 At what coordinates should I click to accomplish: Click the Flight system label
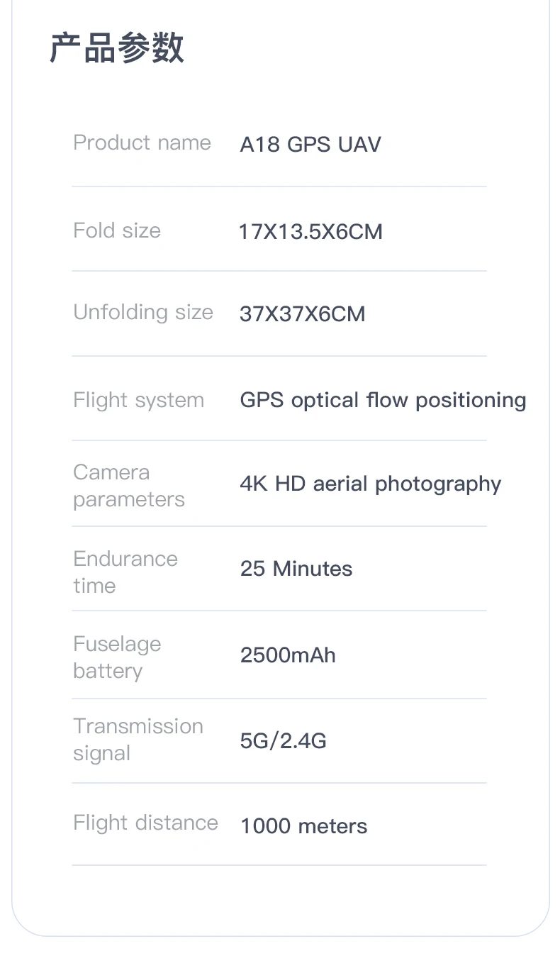point(138,400)
